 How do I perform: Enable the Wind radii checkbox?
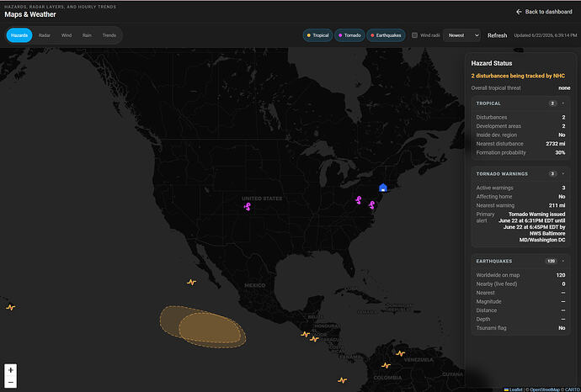pyautogui.click(x=414, y=35)
